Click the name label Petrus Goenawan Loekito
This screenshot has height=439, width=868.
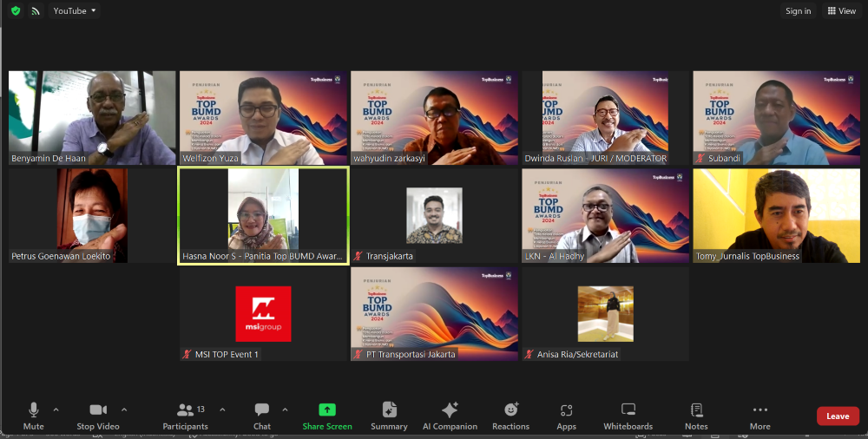pyautogui.click(x=61, y=256)
